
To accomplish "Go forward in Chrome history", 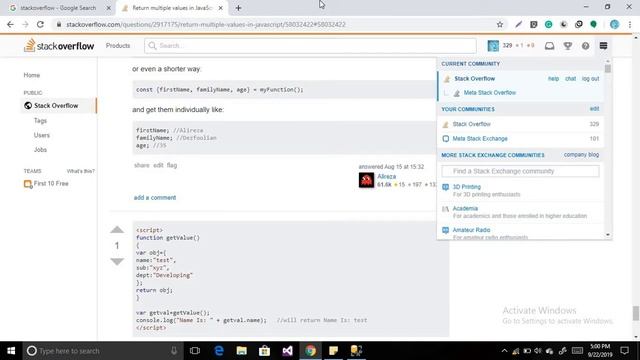I will (x=25, y=24).
